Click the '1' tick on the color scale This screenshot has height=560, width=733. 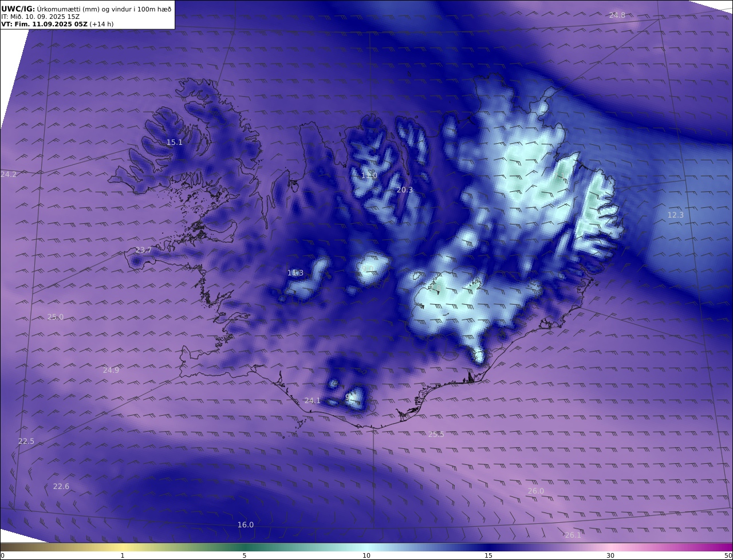pyautogui.click(x=123, y=555)
